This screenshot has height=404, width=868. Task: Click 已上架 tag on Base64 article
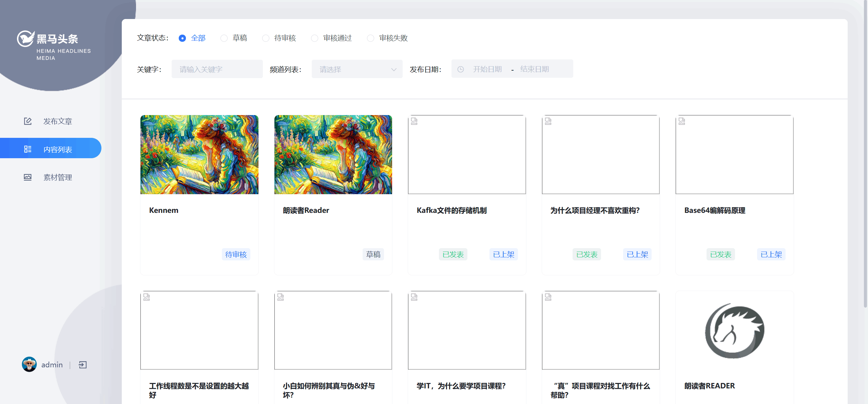771,254
